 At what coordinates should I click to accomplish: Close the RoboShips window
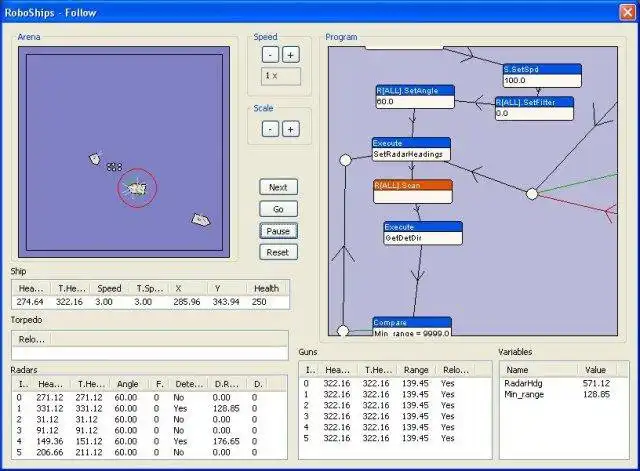627,12
